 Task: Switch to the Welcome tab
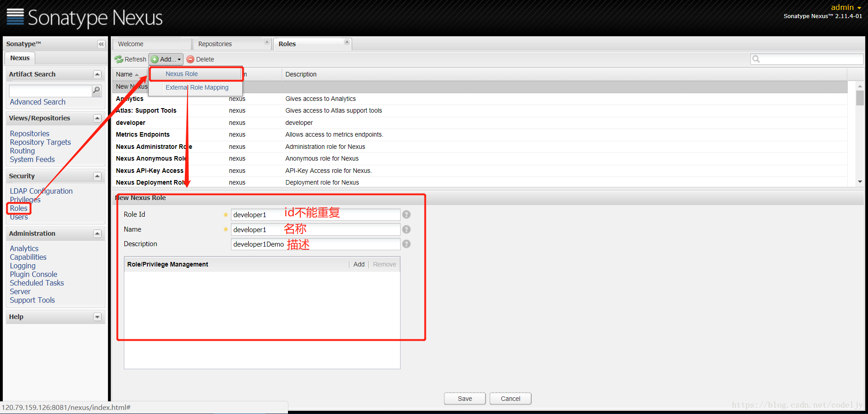pos(151,44)
